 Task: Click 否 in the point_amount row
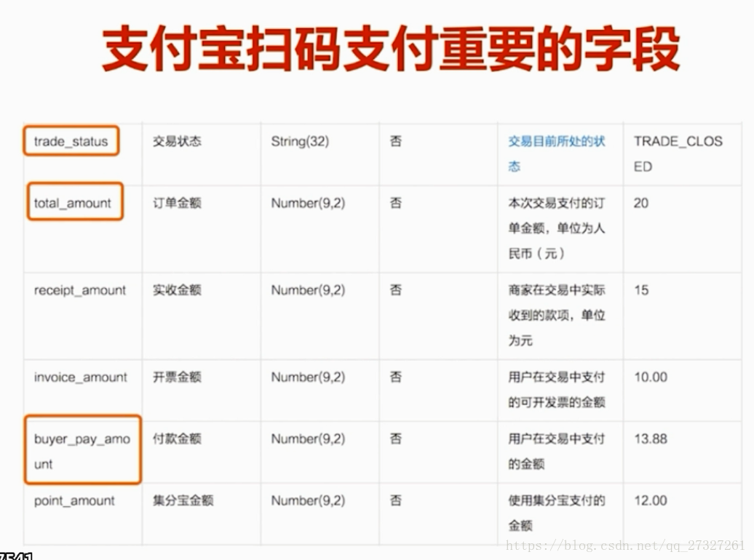pos(395,501)
